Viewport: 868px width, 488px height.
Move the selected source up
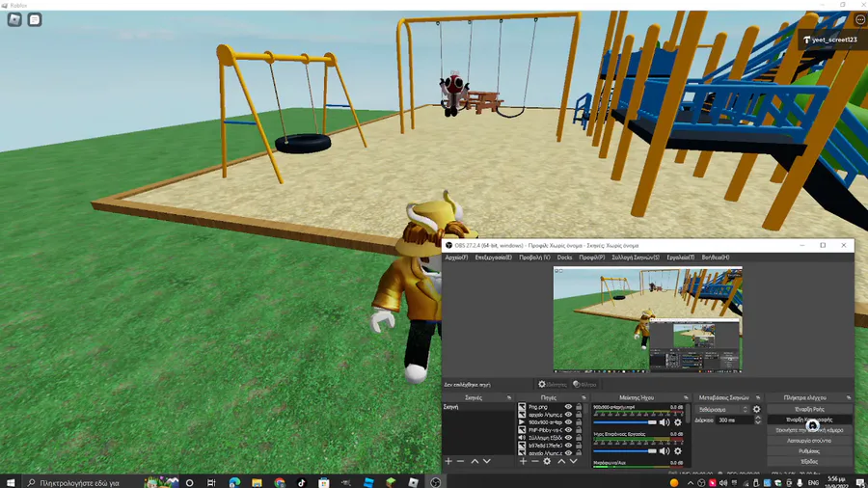(x=561, y=461)
